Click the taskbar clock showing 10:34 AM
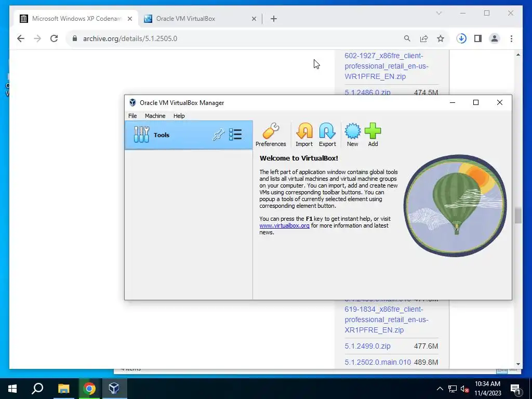 point(487,389)
